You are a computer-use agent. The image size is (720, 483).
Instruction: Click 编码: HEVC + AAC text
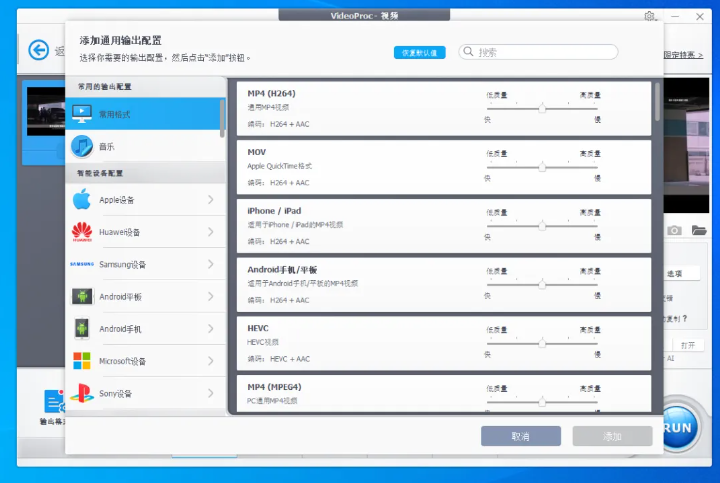(x=279, y=359)
